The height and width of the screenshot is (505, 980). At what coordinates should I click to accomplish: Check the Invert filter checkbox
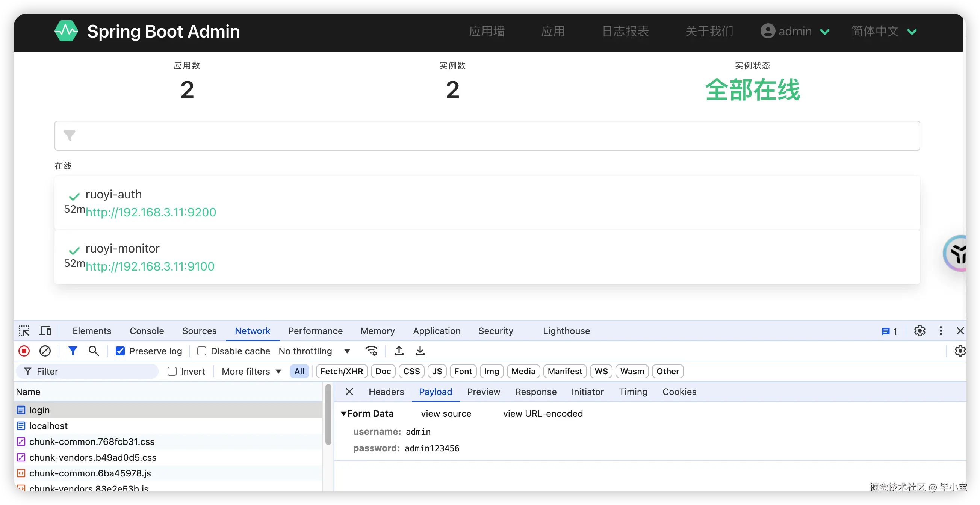(172, 371)
